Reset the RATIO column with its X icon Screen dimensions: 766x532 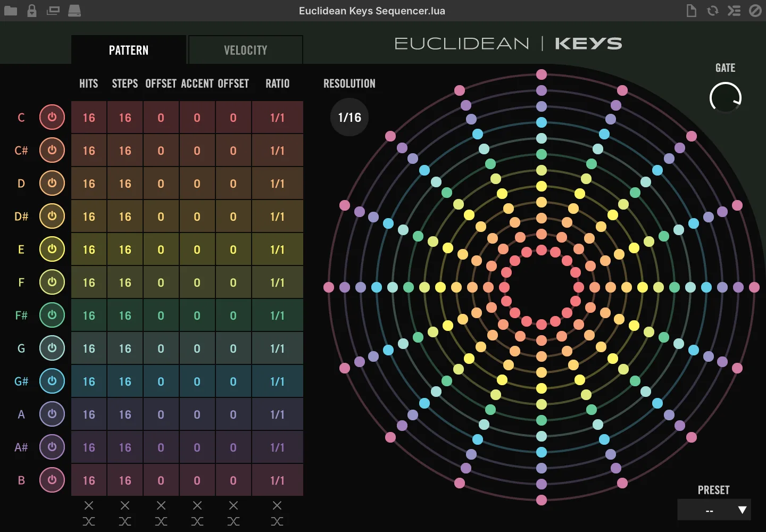[x=277, y=505]
